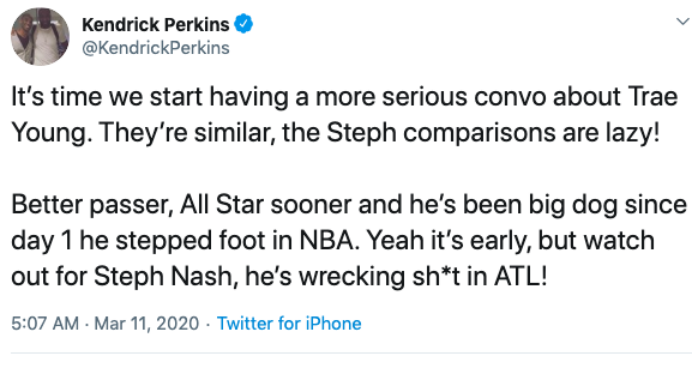Click the blue verified badge icon
692x368 pixels.
[x=243, y=24]
